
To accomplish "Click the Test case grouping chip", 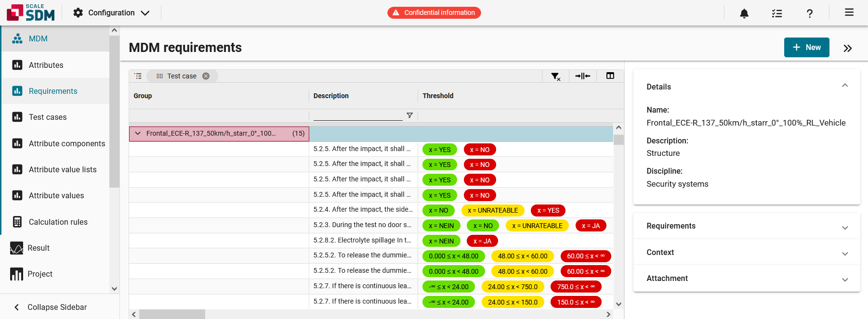I will tap(182, 76).
